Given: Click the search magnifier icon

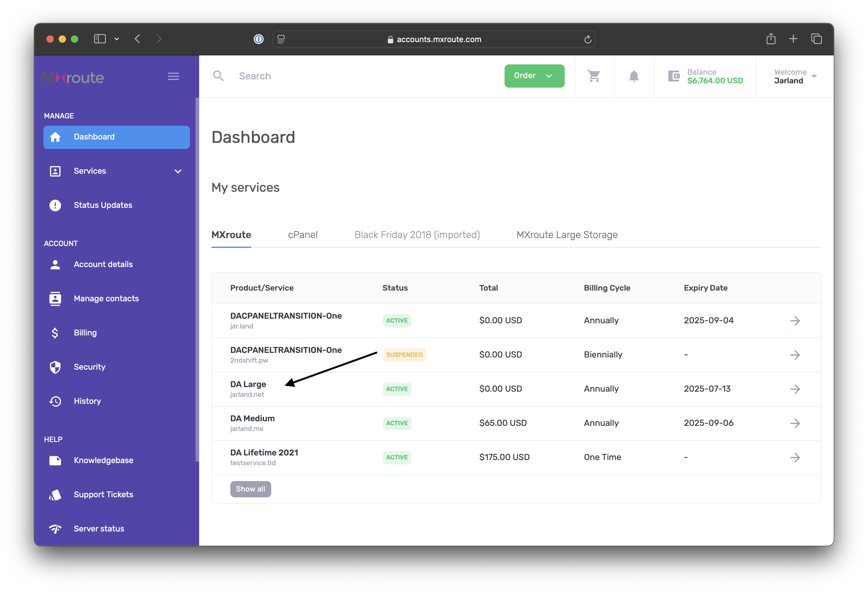Looking at the screenshot, I should (218, 76).
